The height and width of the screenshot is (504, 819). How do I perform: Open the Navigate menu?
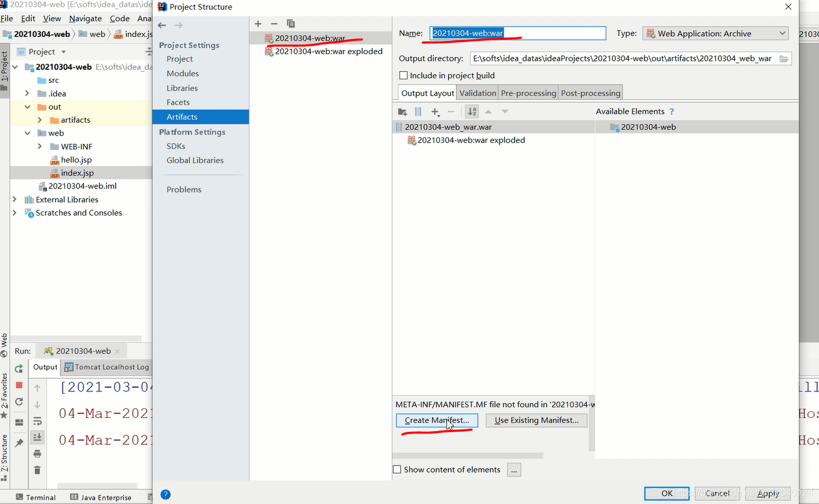point(86,19)
